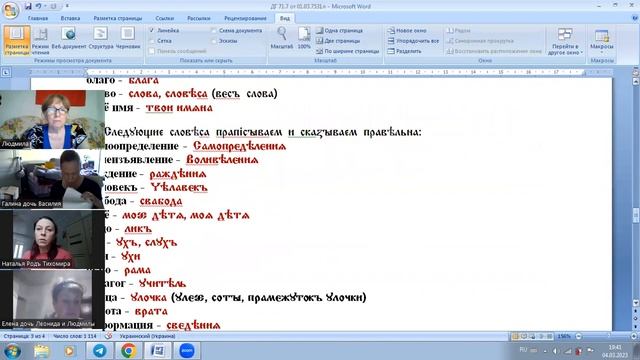The image size is (640, 360).
Task: Select Print Layout view button in status bar
Action: click(515, 336)
